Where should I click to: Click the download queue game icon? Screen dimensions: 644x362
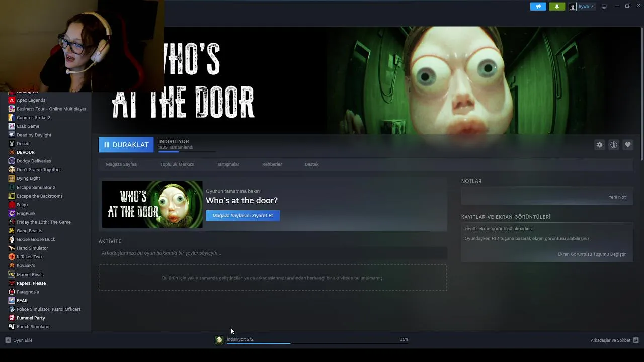[x=219, y=340]
